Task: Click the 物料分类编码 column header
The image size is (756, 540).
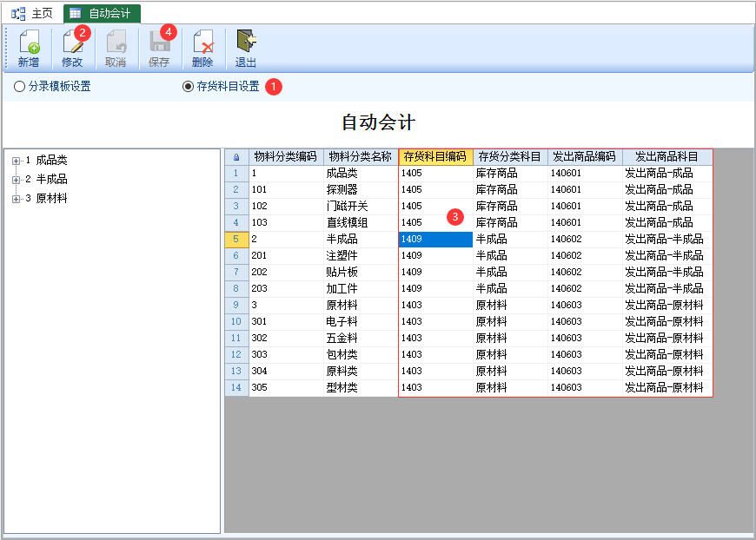Action: pyautogui.click(x=286, y=157)
